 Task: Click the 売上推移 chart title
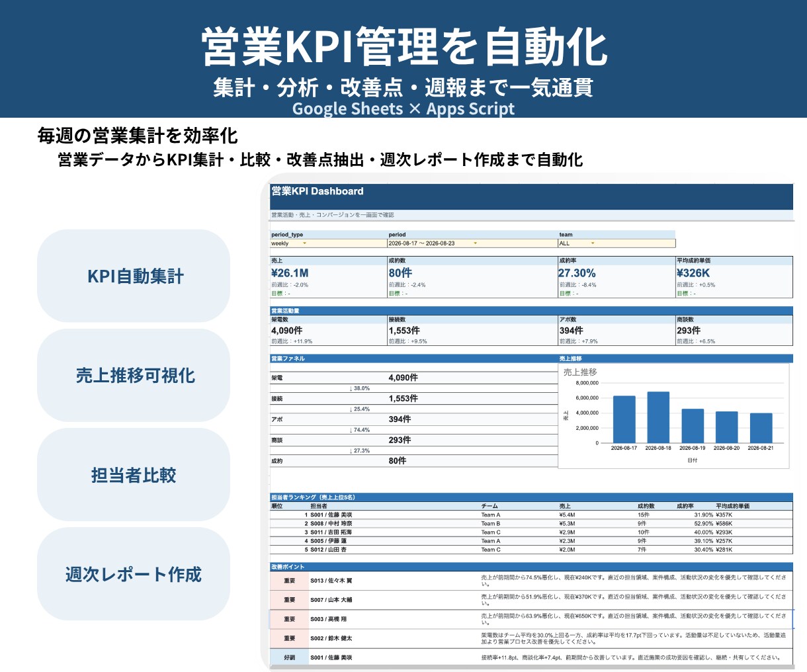(580, 372)
